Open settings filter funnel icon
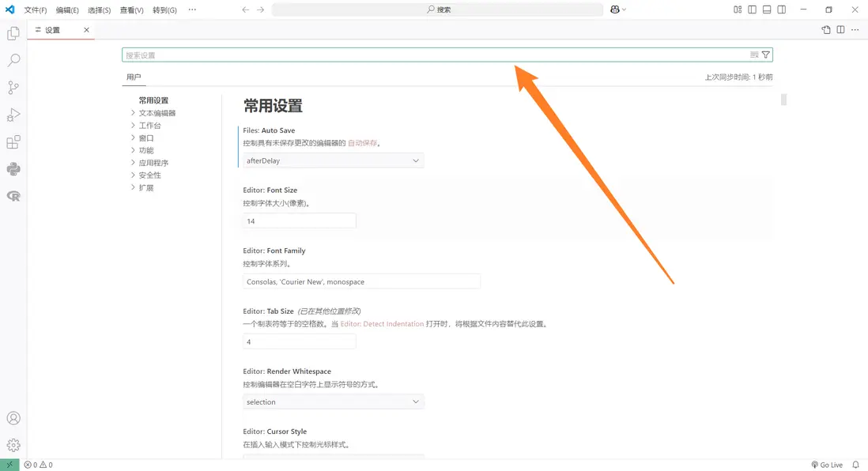 coord(765,55)
